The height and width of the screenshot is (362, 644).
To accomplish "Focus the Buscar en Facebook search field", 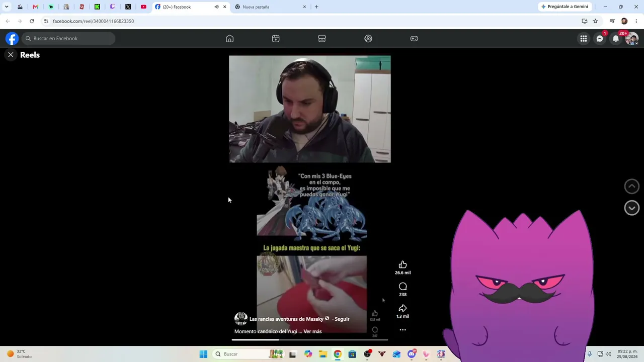I will [x=68, y=39].
